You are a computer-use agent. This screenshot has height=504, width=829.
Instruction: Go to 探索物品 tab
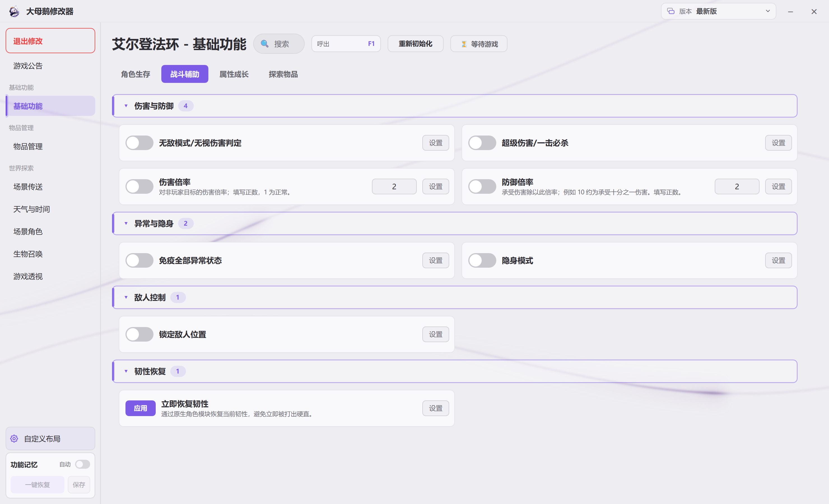point(283,74)
